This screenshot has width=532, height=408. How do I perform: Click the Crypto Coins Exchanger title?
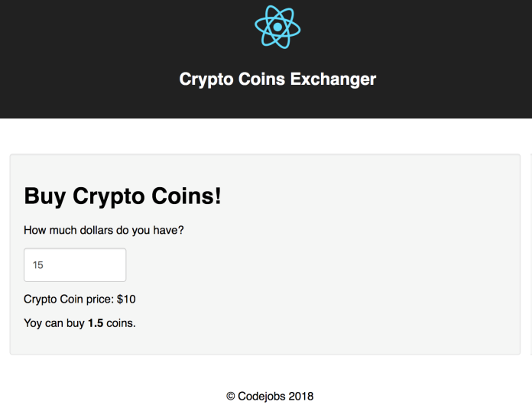pos(277,79)
